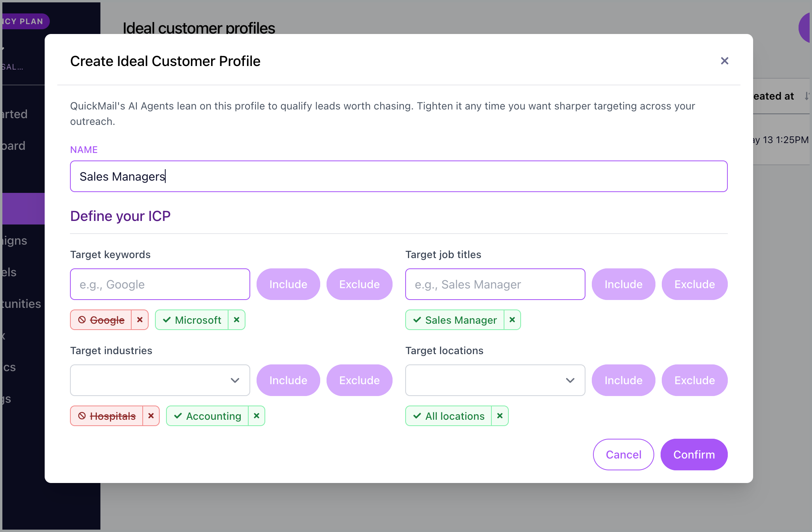
Task: Click the Target job titles input field
Action: pos(495,284)
